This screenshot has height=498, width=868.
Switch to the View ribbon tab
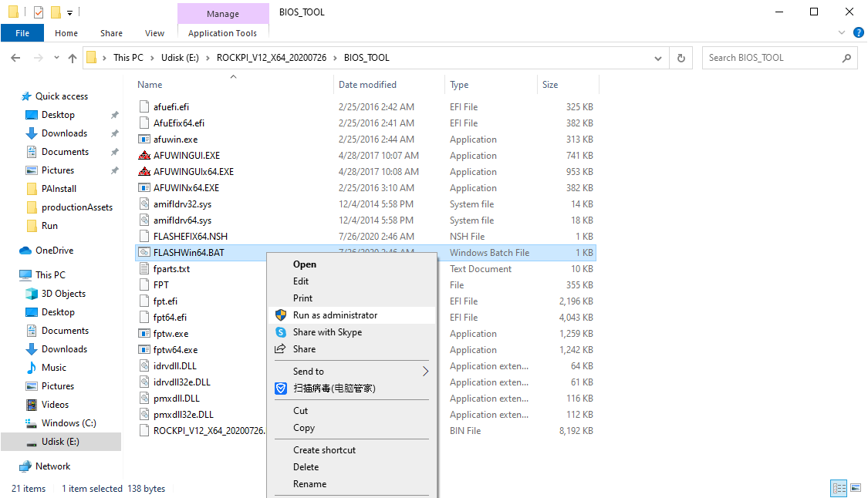[154, 33]
